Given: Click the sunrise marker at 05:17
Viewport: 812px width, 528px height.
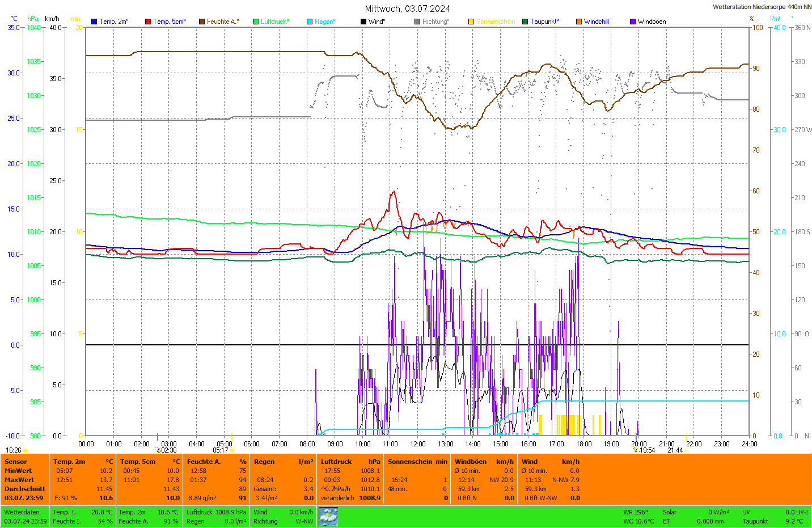Looking at the screenshot, I should [x=232, y=450].
